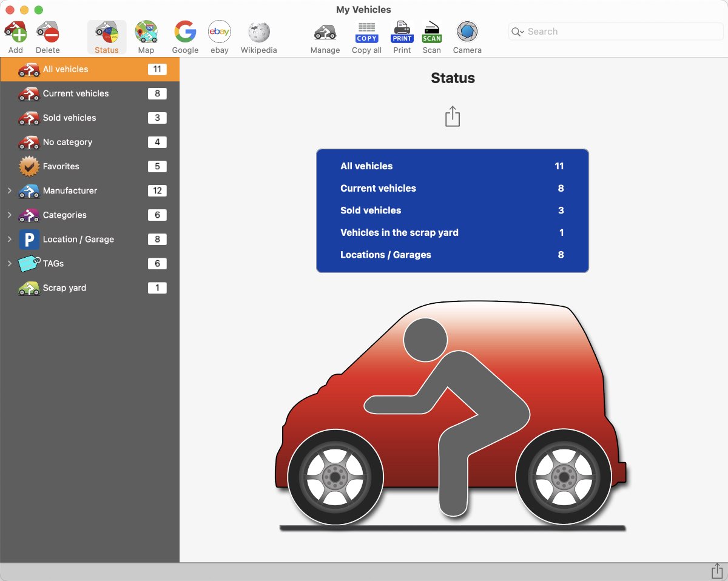
Task: Click the magnifier icon in the search field
Action: (517, 32)
